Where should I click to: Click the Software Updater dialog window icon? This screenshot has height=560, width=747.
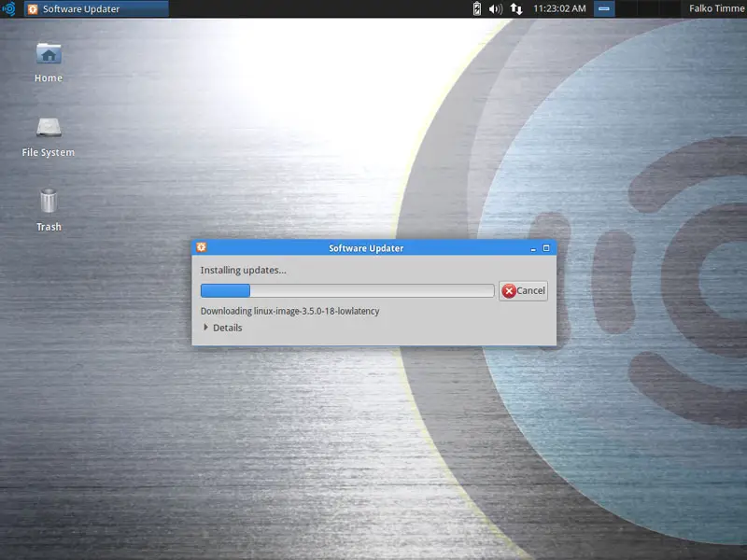[202, 247]
